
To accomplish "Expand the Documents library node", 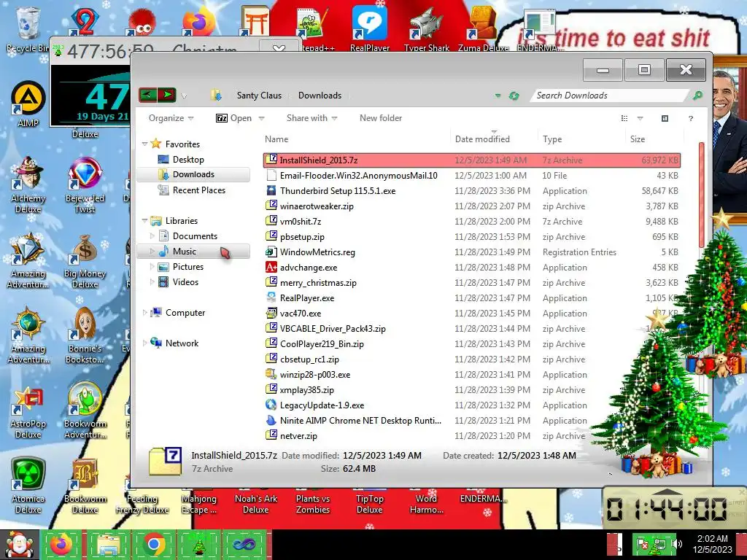I will point(152,236).
